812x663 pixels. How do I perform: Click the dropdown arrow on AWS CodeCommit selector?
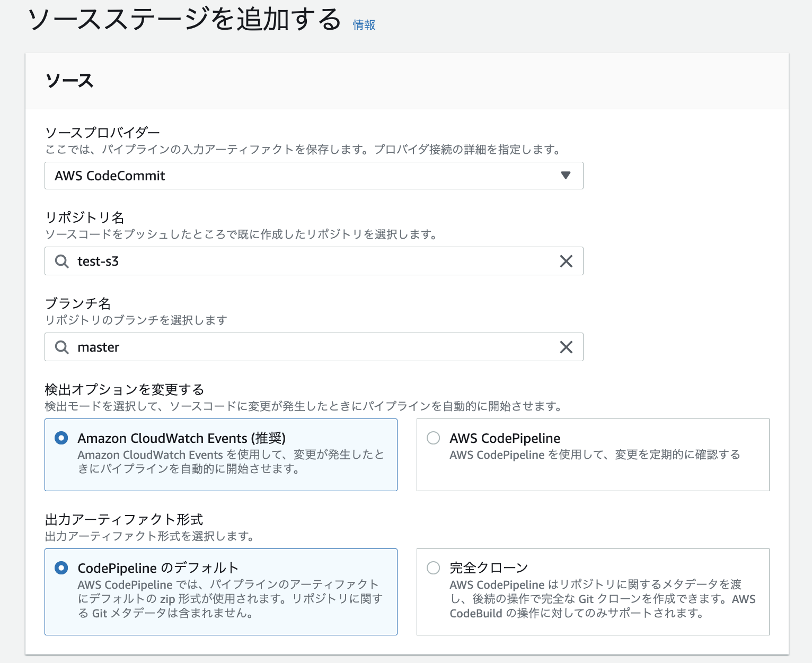(565, 175)
